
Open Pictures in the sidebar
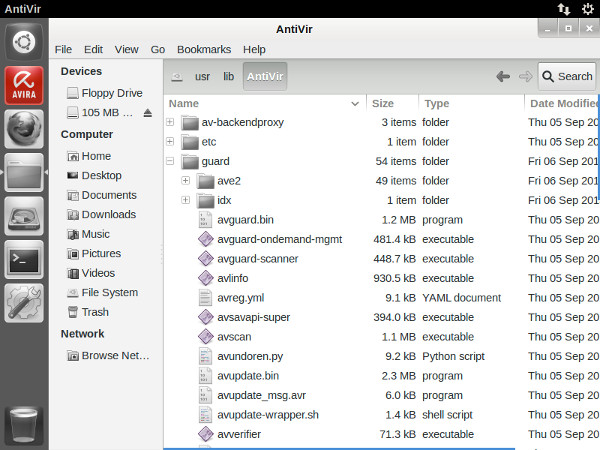click(x=94, y=254)
